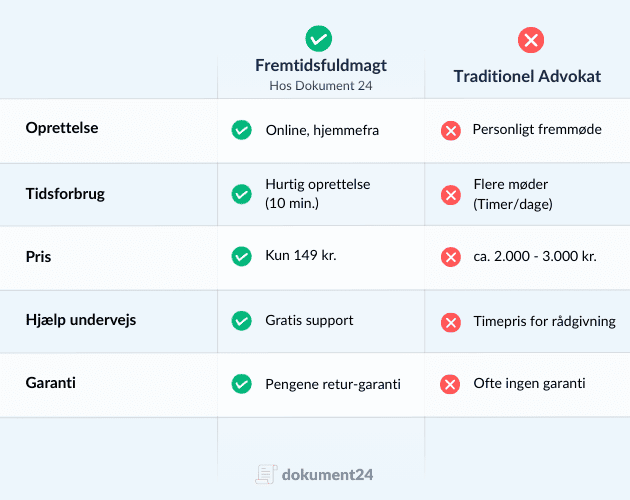The height and width of the screenshot is (500, 630).
Task: Click the dokument24 brand name text
Action: [326, 473]
